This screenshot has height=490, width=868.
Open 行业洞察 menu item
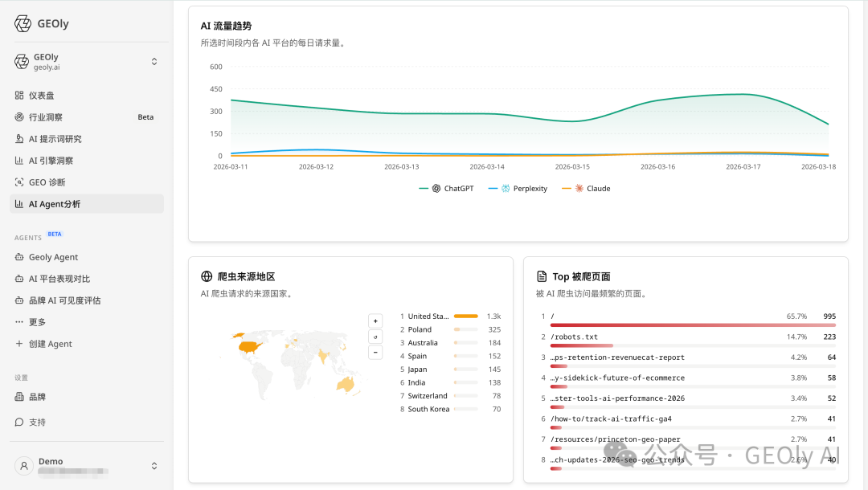87,116
